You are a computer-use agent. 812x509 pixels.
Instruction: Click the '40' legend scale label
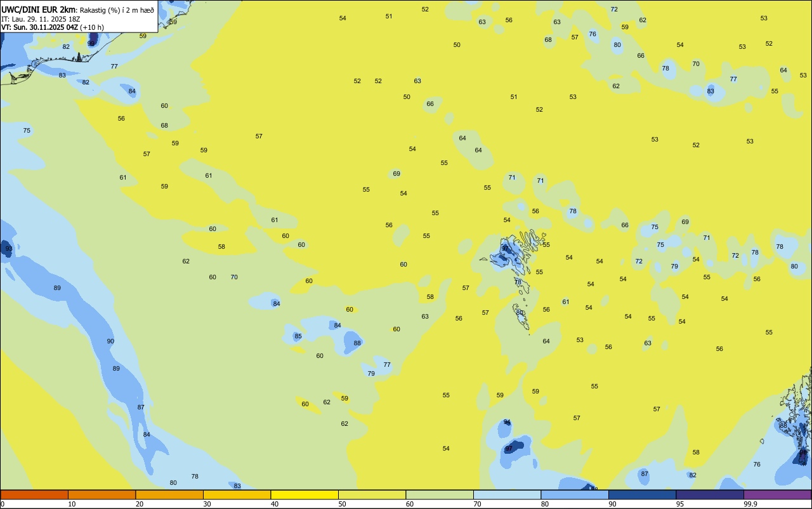[274, 504]
